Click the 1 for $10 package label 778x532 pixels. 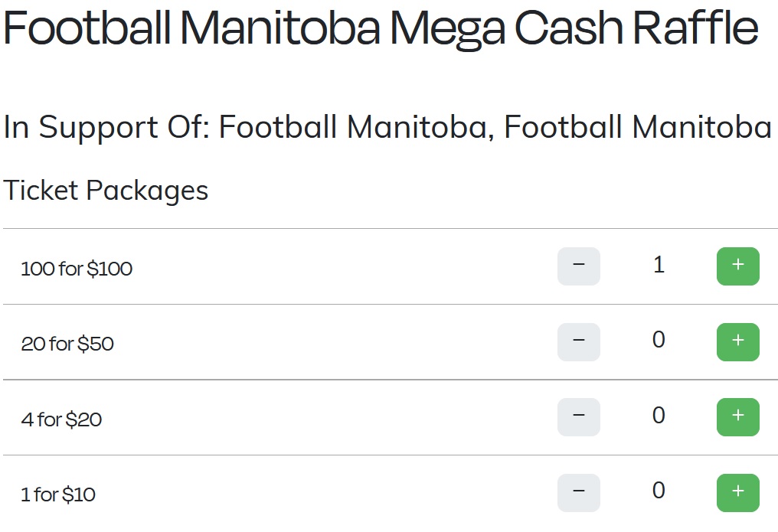tap(58, 494)
